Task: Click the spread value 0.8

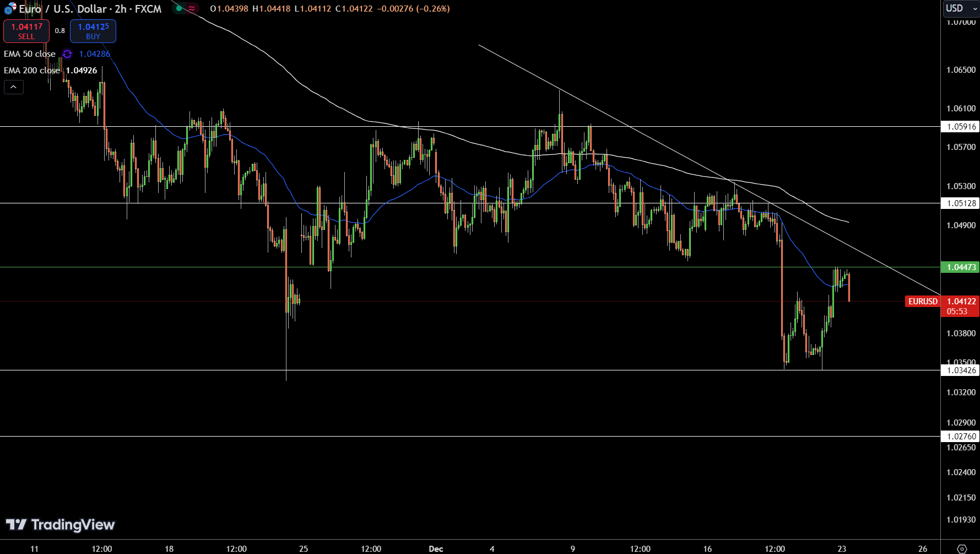Action: (x=60, y=31)
